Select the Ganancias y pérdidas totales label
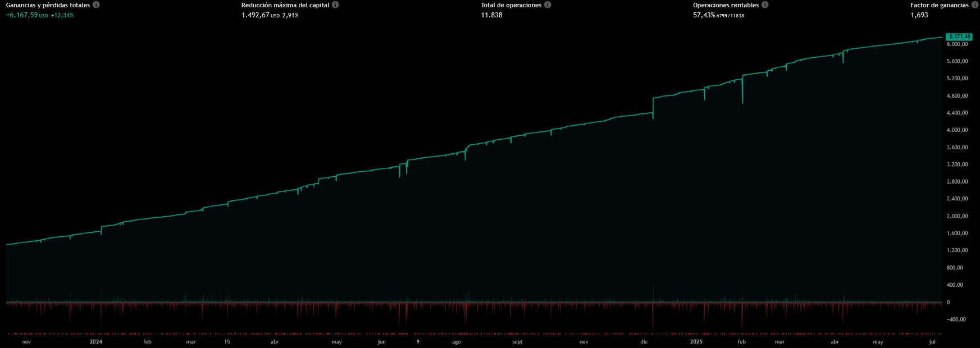This screenshot has width=980, height=348. (48, 5)
